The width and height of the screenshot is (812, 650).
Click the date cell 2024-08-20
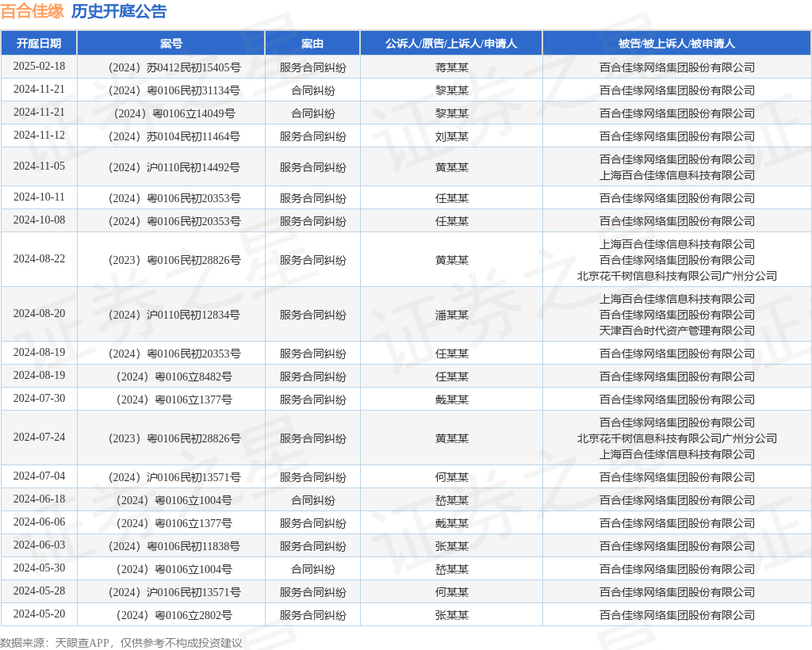39,314
